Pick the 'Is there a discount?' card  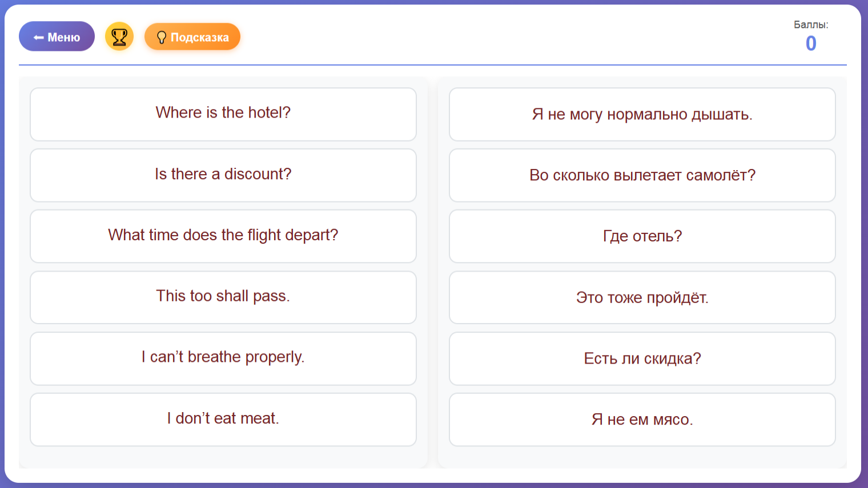point(223,175)
